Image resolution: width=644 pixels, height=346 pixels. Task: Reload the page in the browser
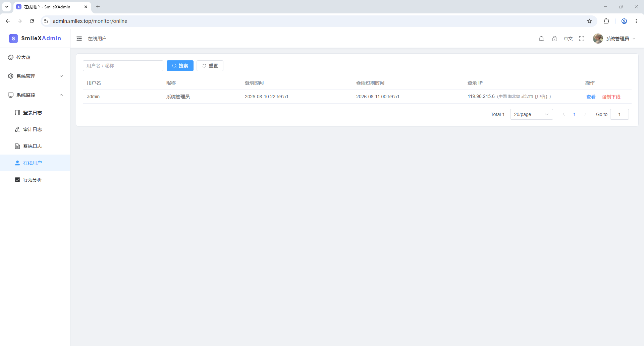[x=32, y=21]
